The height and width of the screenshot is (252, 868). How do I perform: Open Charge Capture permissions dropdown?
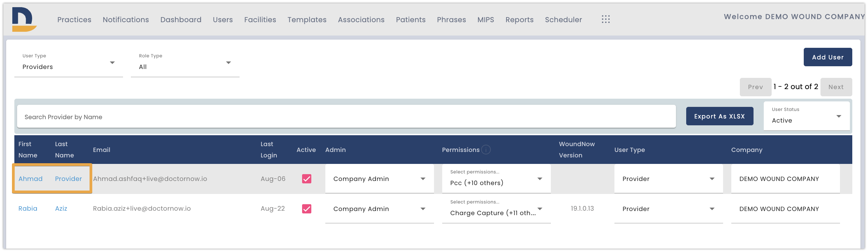[496, 209]
